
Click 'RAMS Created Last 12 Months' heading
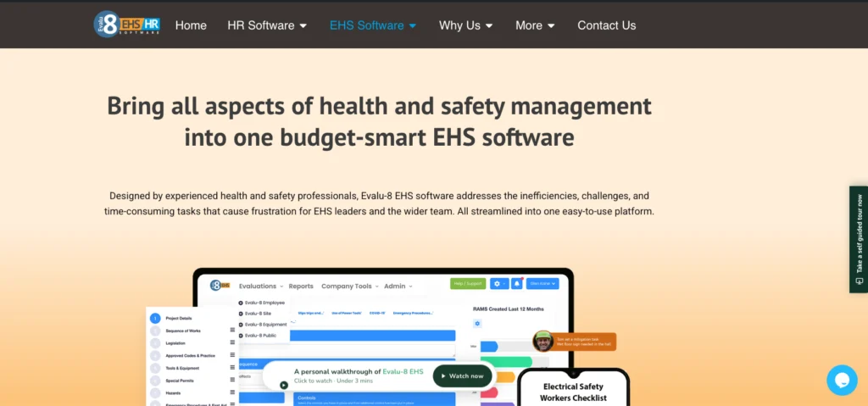509,309
